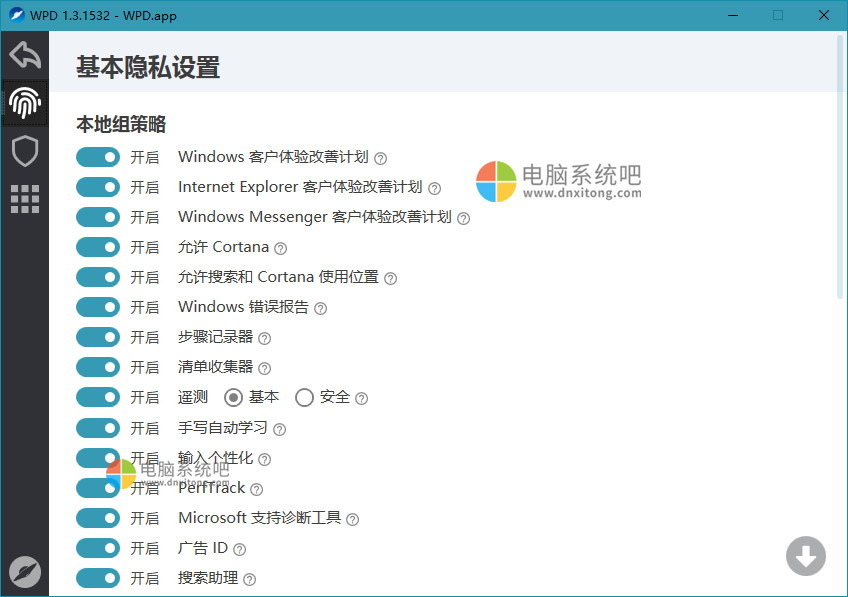The image size is (848, 597).
Task: Show help for 手写自动学习
Action: (x=280, y=429)
